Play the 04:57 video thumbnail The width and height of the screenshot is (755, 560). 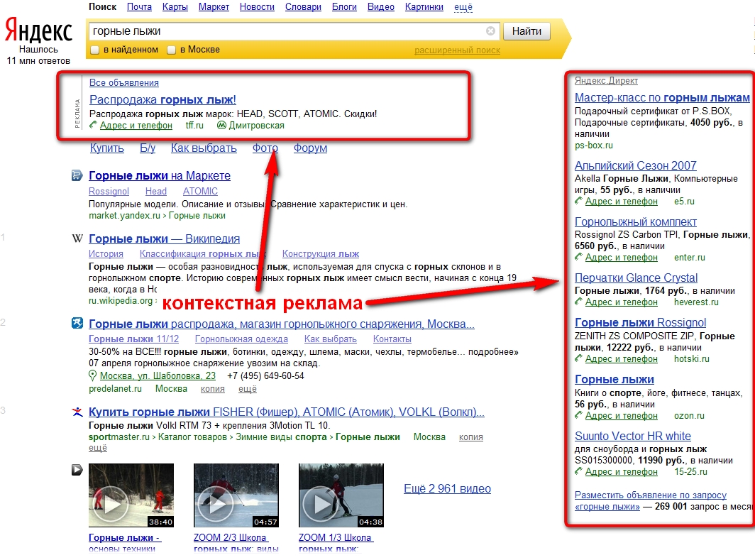coord(236,495)
